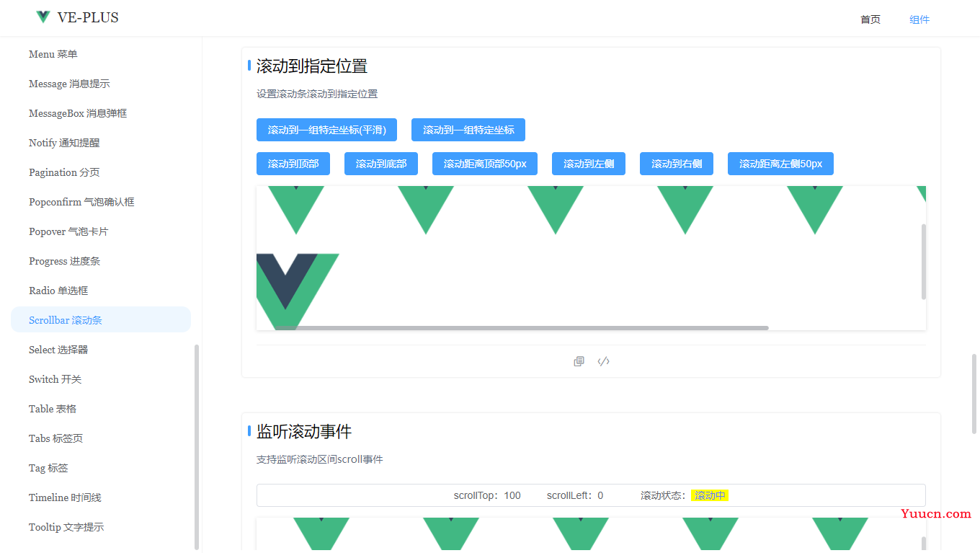The width and height of the screenshot is (980, 553).
Task: Click the 滚动到底部 button
Action: pyautogui.click(x=381, y=164)
